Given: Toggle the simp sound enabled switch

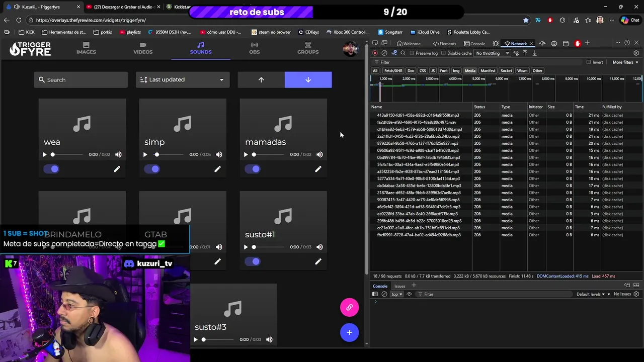Looking at the screenshot, I should pyautogui.click(x=152, y=169).
